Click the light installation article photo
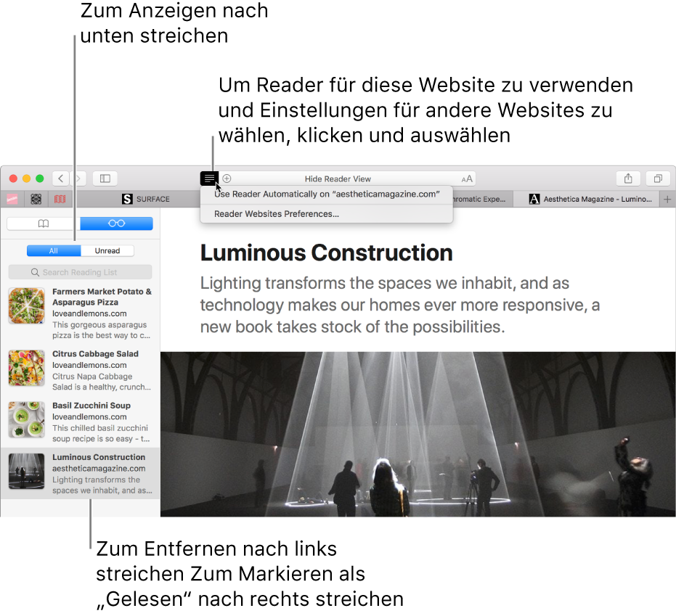Image resolution: width=676 pixels, height=616 pixels. [x=418, y=434]
